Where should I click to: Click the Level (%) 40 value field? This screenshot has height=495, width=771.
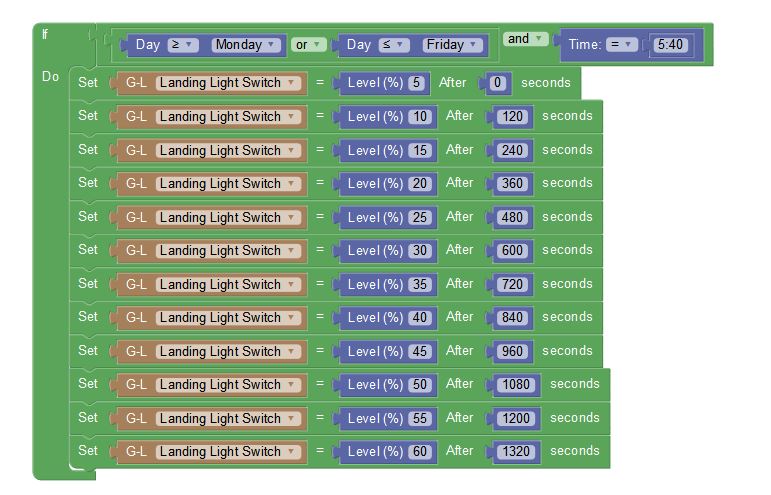click(420, 318)
